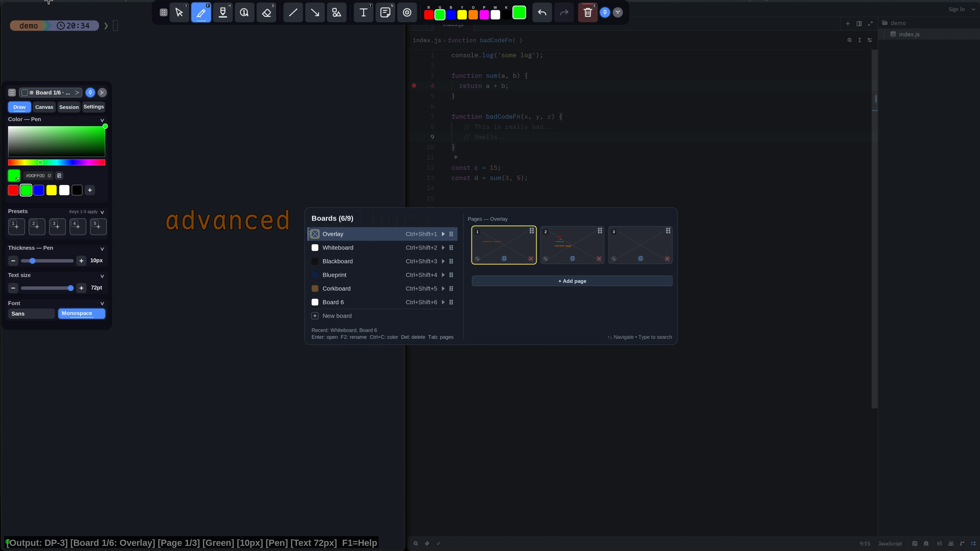Copy the hex color value
This screenshot has width=980, height=551.
click(49, 176)
